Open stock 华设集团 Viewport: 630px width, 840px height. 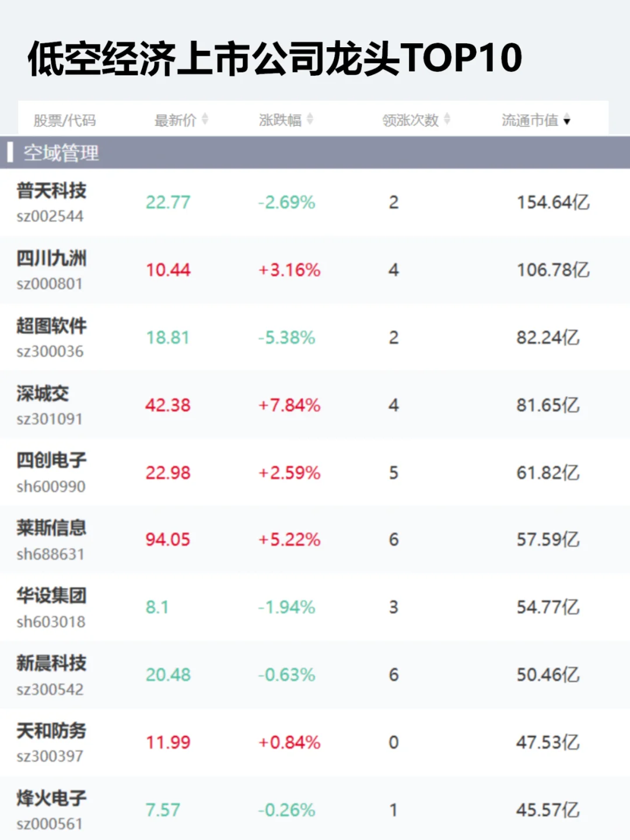(x=51, y=596)
